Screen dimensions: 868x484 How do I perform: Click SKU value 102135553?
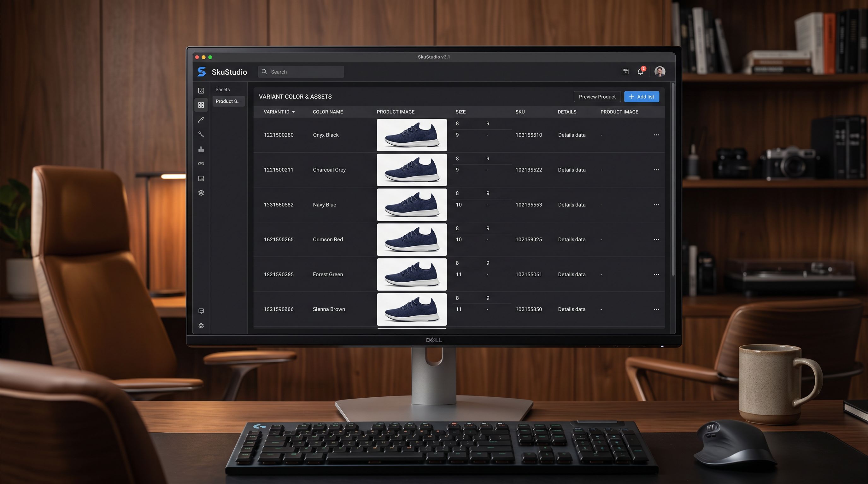point(529,205)
